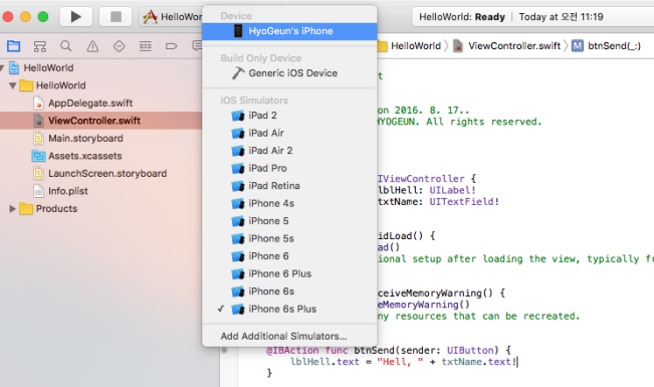Select iPad Pro simulator

click(290, 168)
